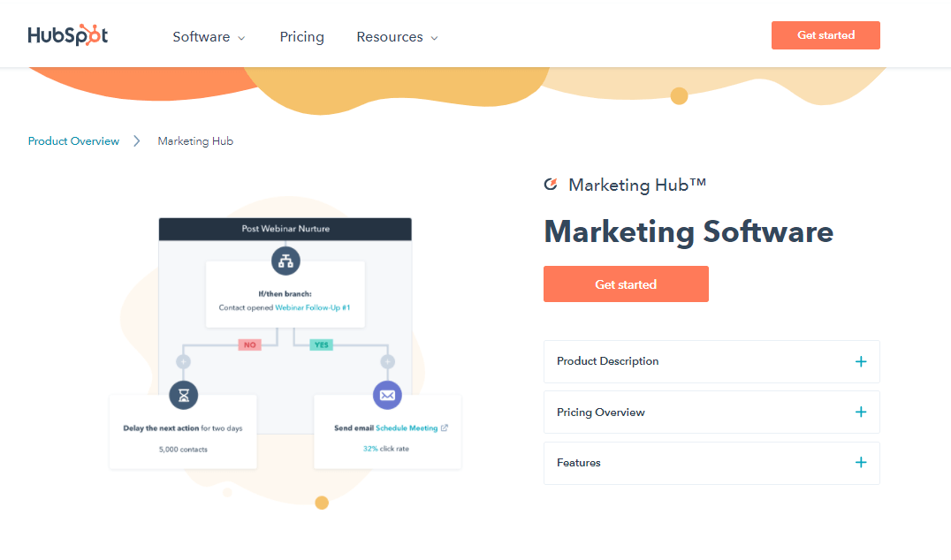This screenshot has width=951, height=560.
Task: Click the Marketing Hub sprocket icon
Action: coord(551,185)
